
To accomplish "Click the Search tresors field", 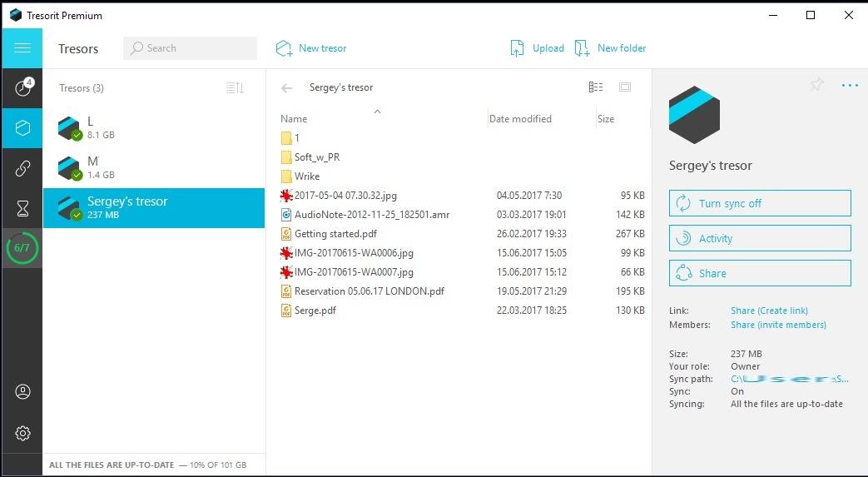I will pos(190,48).
